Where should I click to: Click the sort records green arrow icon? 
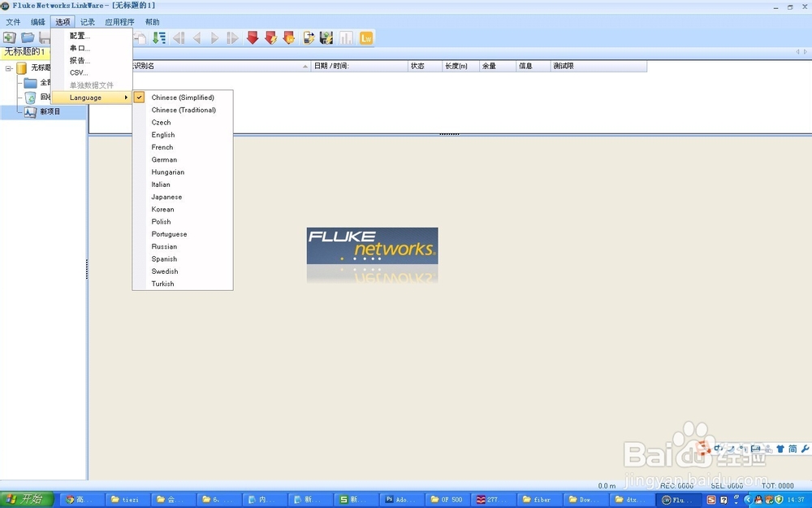[x=159, y=38]
